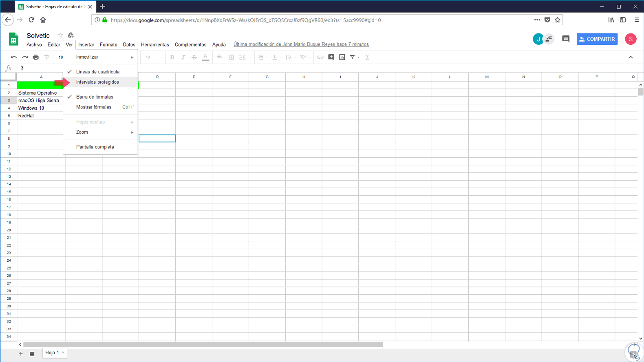
Task: Select Pantalla completa menu entry
Action: 100,147
